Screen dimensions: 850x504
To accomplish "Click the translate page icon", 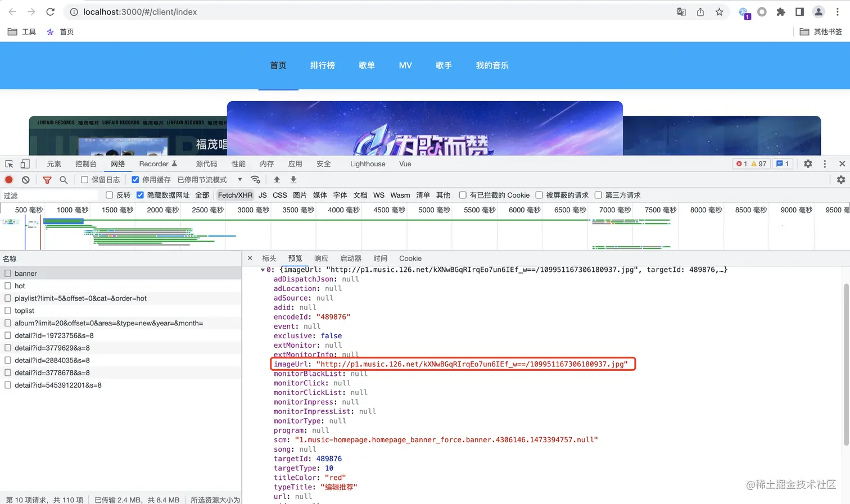I will click(x=681, y=12).
